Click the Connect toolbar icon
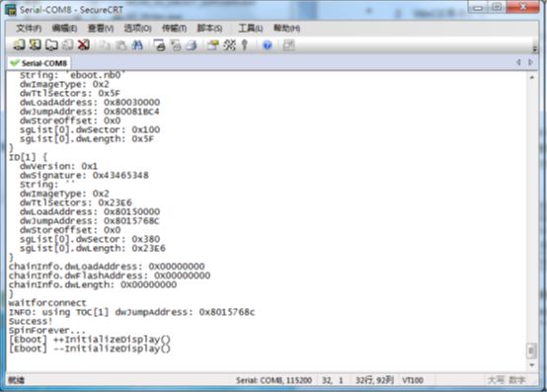 point(19,44)
